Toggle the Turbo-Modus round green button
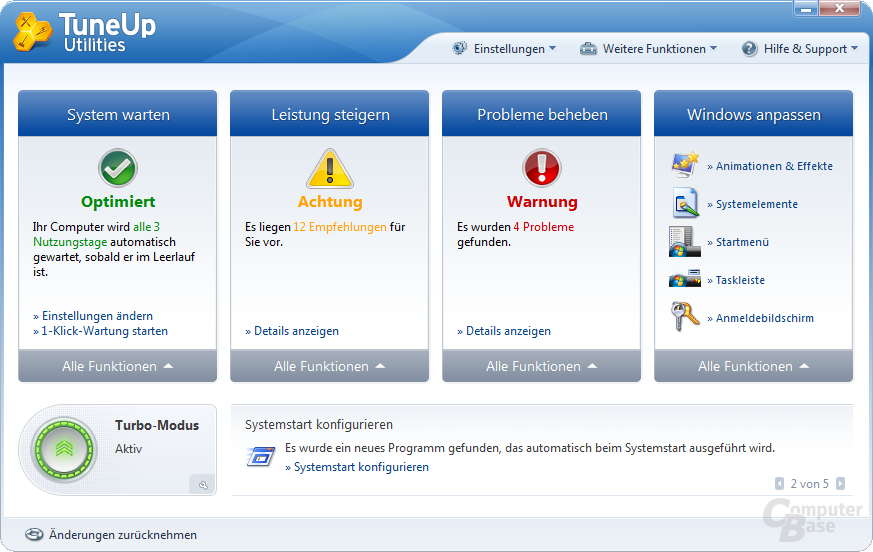873x552 pixels. point(64,449)
